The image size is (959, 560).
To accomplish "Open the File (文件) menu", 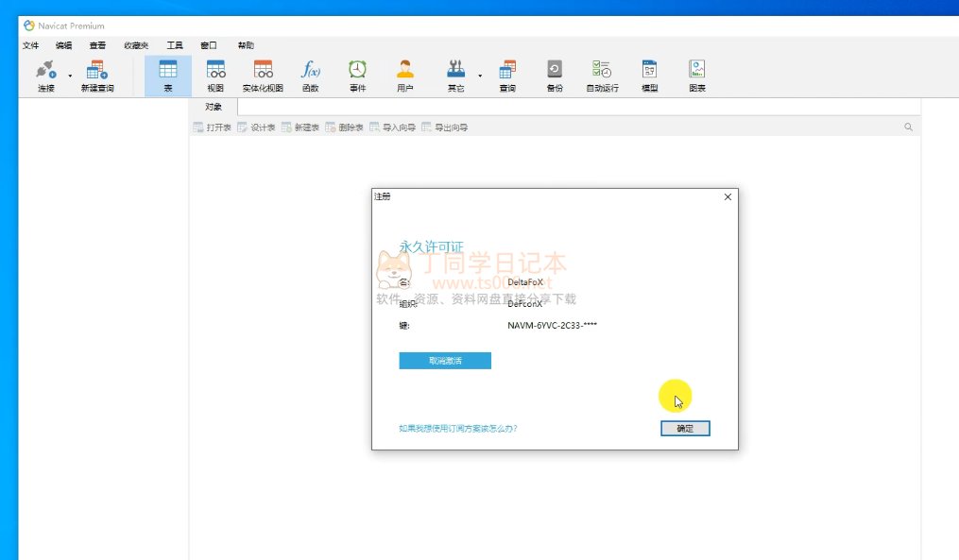I will coord(30,45).
